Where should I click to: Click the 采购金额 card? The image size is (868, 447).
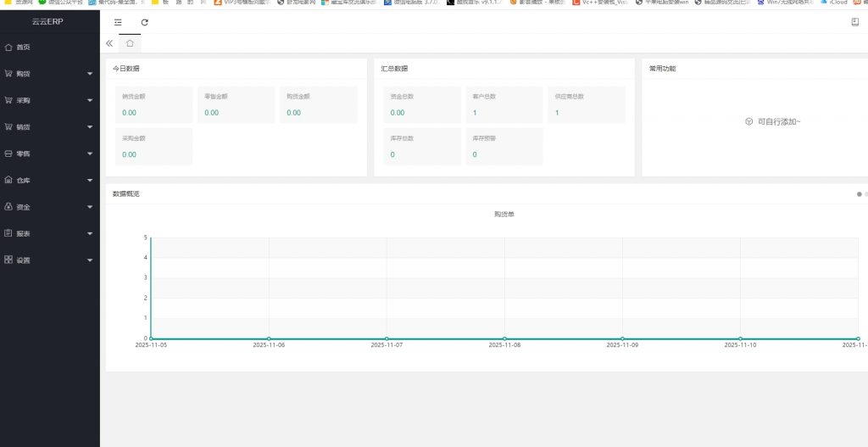pyautogui.click(x=154, y=147)
